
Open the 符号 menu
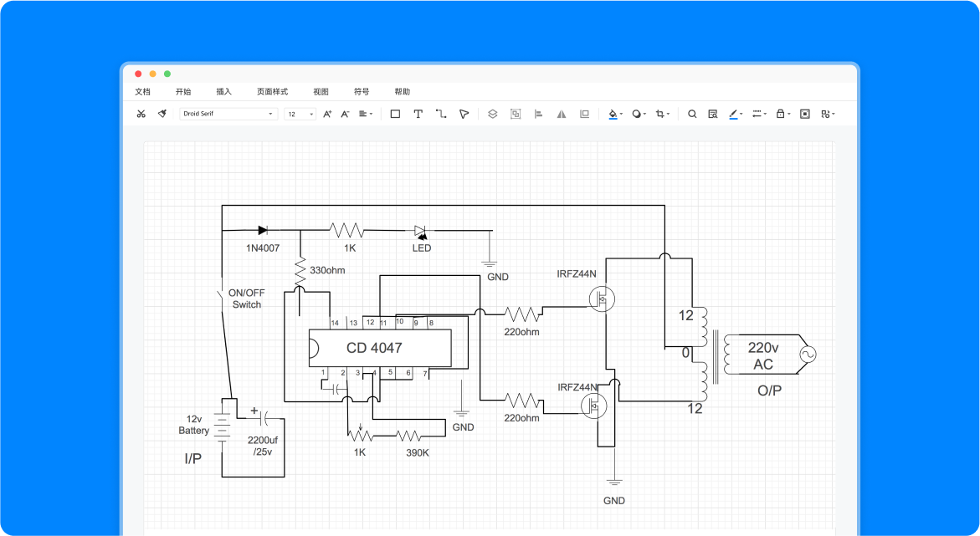(362, 92)
